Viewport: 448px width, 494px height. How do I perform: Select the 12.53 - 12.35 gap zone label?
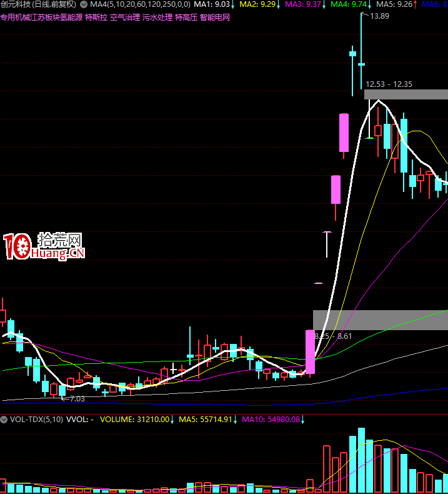389,84
